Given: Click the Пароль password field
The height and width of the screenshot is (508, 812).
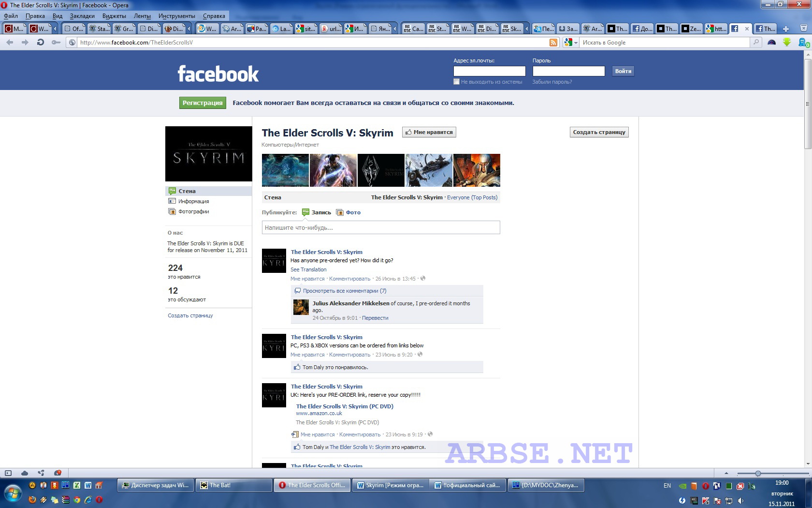Looking at the screenshot, I should 568,71.
